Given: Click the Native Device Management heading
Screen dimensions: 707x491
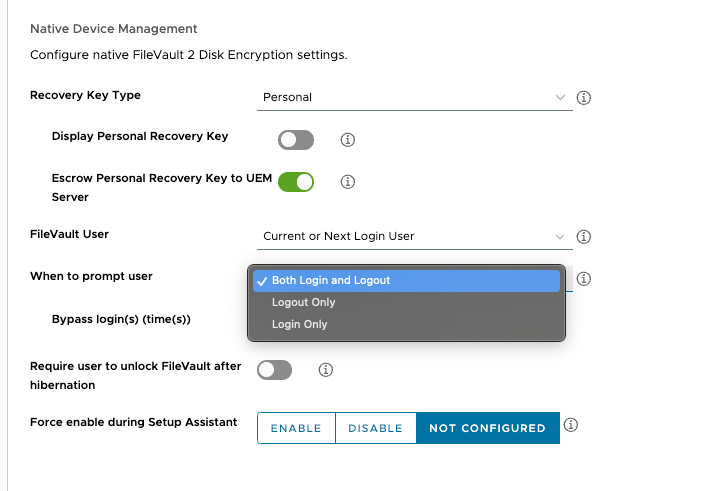Looking at the screenshot, I should coord(114,29).
